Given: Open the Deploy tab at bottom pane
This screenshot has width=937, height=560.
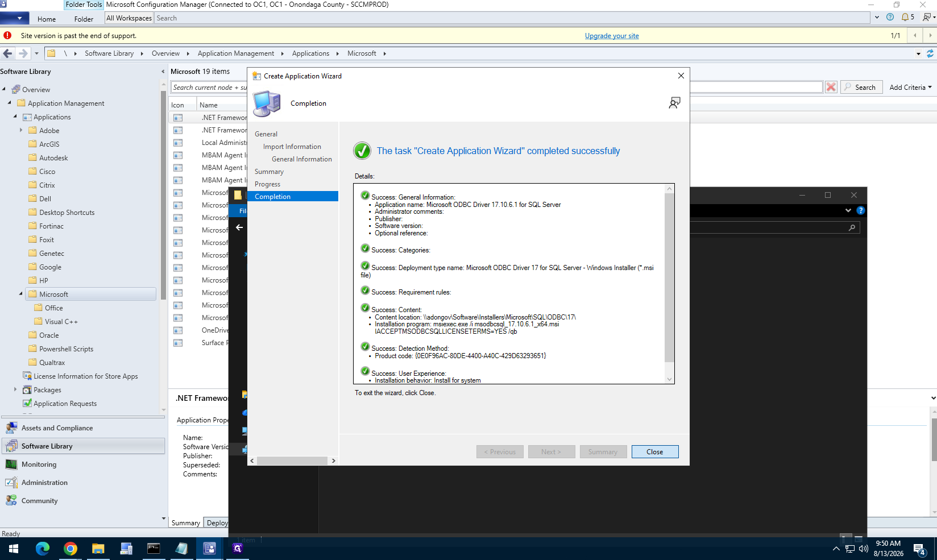Looking at the screenshot, I should click(217, 522).
